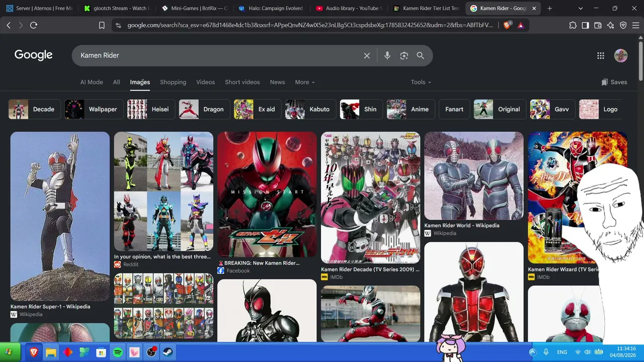Open the Google account profile picture
The width and height of the screenshot is (644, 362).
pos(621,56)
